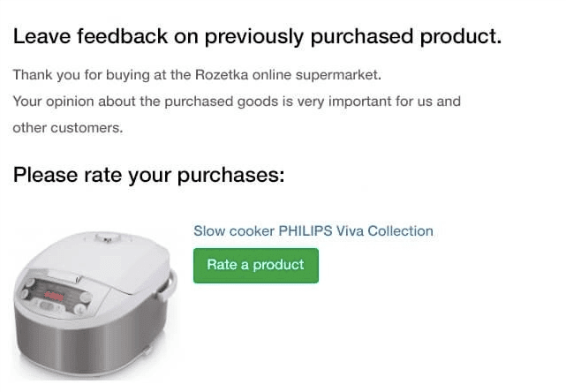Click the word PHILIPS in the product link

click(306, 231)
